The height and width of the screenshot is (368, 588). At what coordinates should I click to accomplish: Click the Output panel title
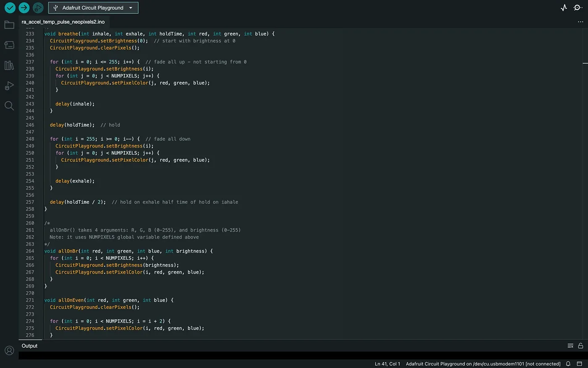(x=29, y=346)
